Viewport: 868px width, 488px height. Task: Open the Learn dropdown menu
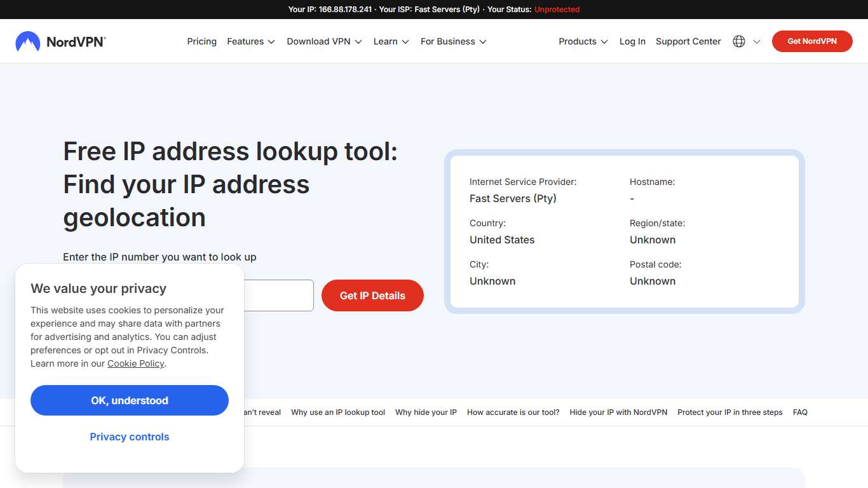pos(390,41)
